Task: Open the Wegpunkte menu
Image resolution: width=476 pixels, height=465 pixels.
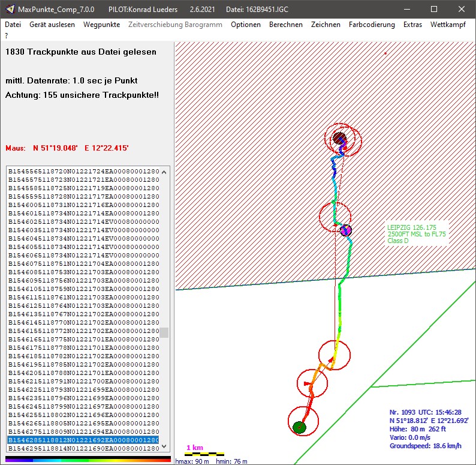Action: click(101, 25)
